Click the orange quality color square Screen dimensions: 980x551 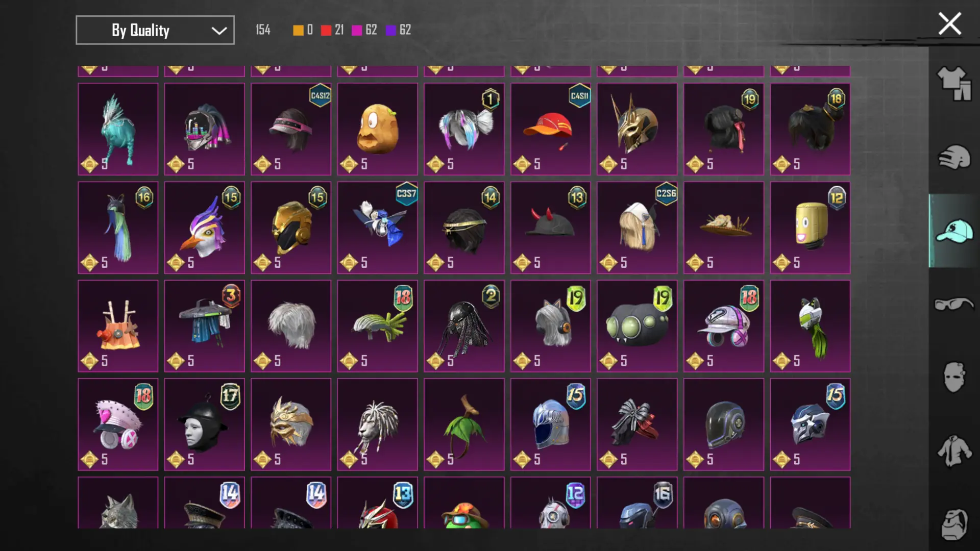(x=298, y=31)
